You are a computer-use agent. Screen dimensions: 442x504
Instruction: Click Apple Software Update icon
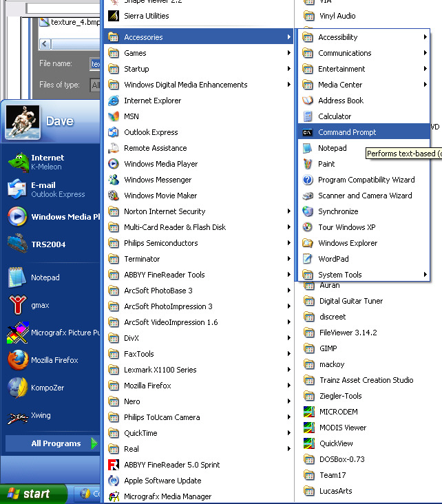pos(114,481)
